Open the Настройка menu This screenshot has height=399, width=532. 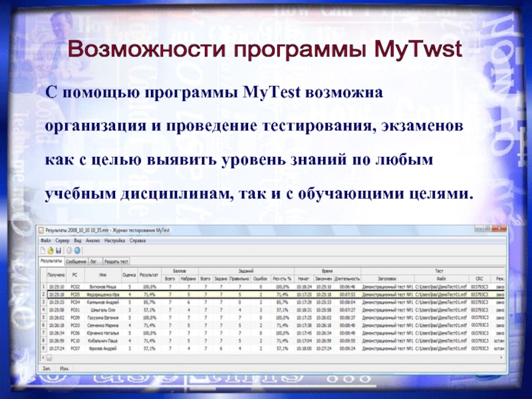(x=114, y=241)
